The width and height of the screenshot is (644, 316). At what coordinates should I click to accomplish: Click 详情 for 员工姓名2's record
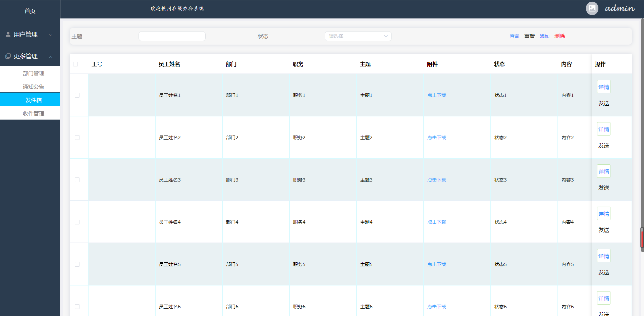[x=603, y=129]
